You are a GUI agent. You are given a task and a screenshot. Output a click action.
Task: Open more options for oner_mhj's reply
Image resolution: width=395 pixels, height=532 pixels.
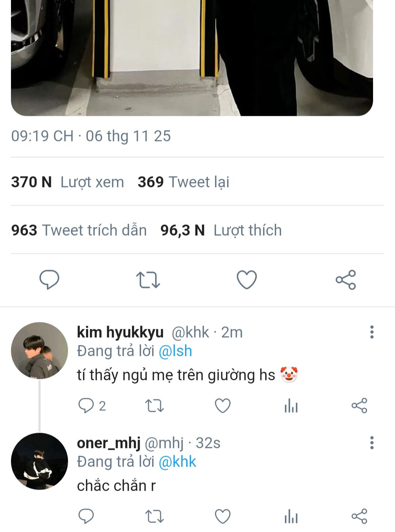point(372,443)
